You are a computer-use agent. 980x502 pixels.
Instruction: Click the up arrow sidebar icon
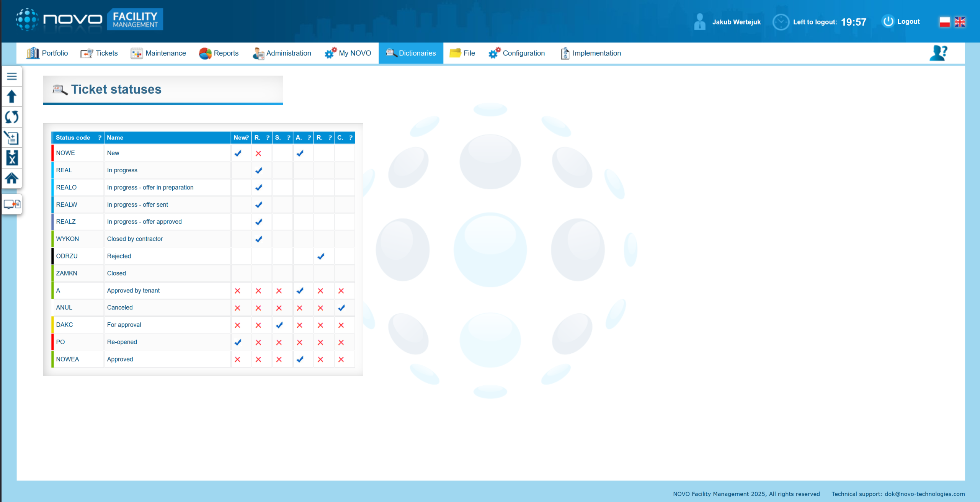(12, 96)
